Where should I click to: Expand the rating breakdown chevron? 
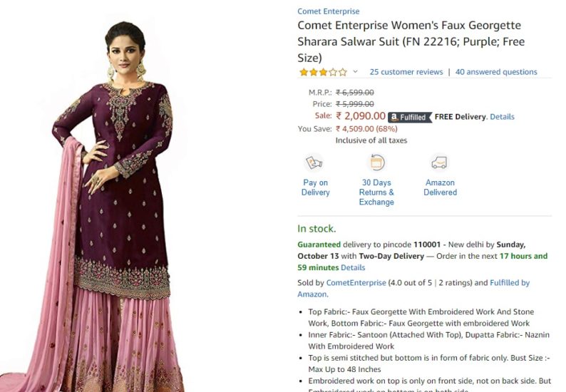pos(355,71)
